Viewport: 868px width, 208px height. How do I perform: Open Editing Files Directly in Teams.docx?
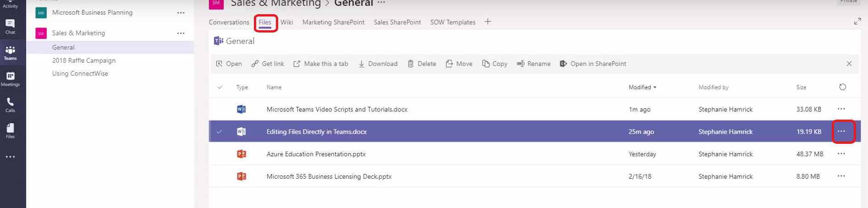click(317, 131)
